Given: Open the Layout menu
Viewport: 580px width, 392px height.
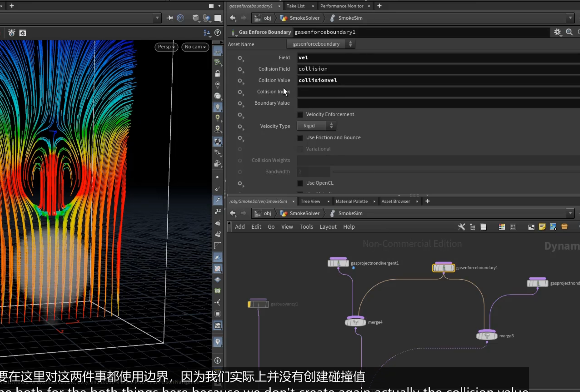Looking at the screenshot, I should (x=328, y=227).
